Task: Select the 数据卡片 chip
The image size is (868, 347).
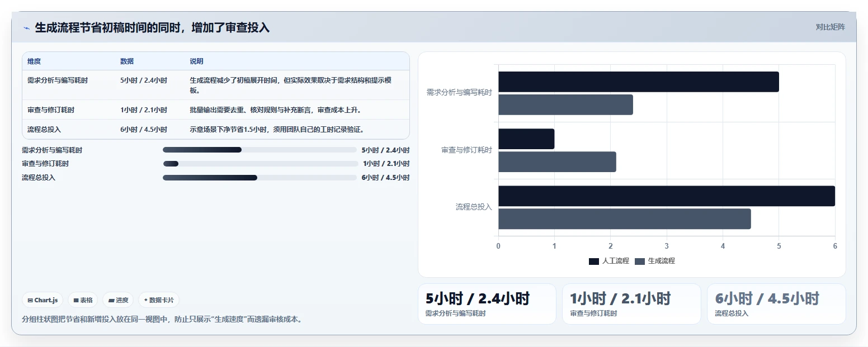Action: point(159,300)
